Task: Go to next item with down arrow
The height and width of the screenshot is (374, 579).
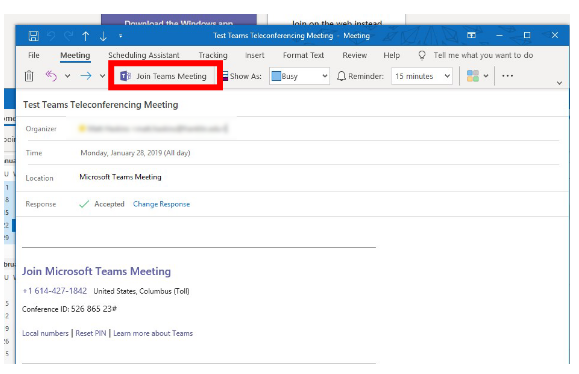Action: coord(103,36)
